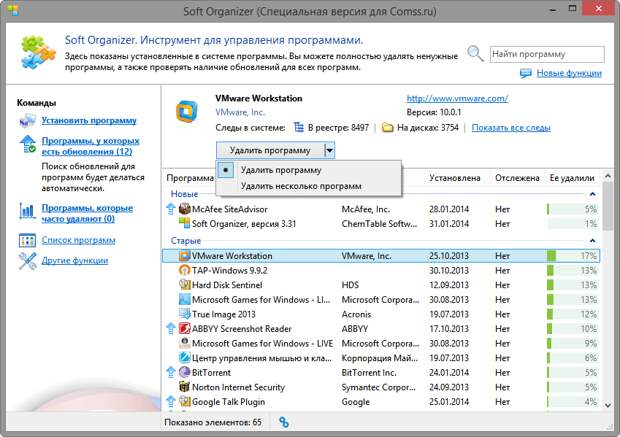Click the folder icon beside На дисках
The image size is (620, 437).
point(388,128)
